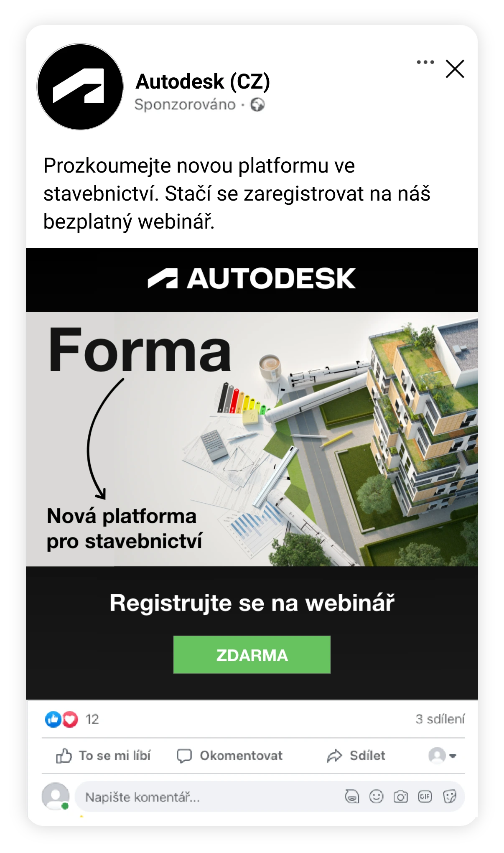Viewport: 504px width, 853px height.
Task: Click the Autodesk profile logo avatar
Action: (x=80, y=87)
